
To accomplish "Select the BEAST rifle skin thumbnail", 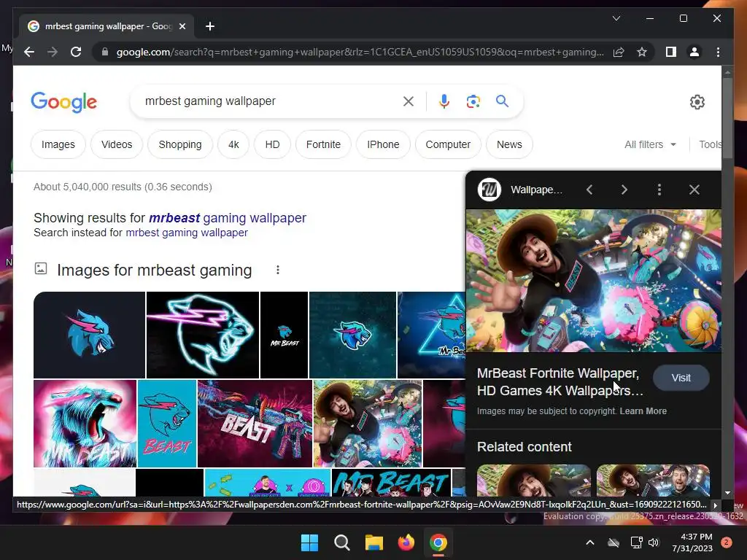I will pos(255,424).
